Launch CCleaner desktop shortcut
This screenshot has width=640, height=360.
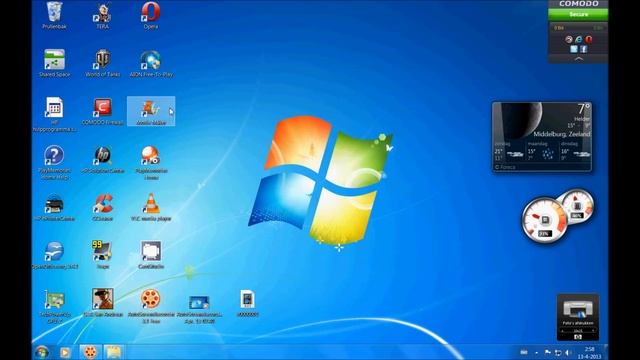tap(102, 207)
